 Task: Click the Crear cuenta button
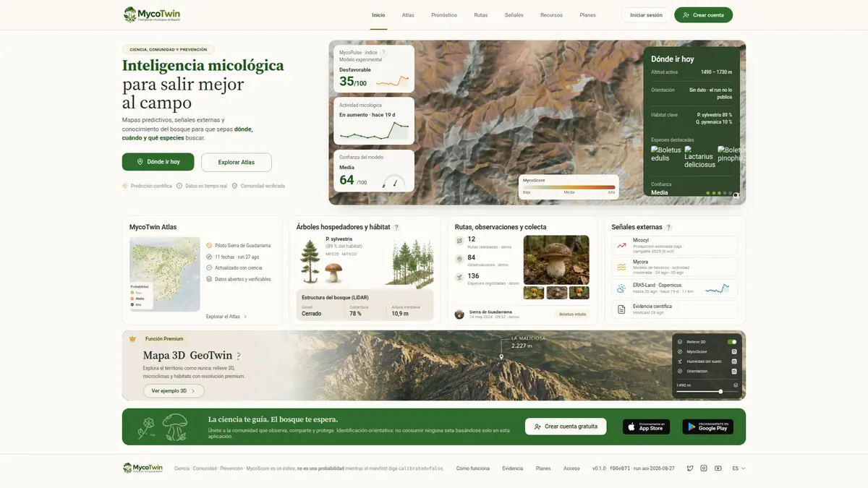pyautogui.click(x=704, y=15)
